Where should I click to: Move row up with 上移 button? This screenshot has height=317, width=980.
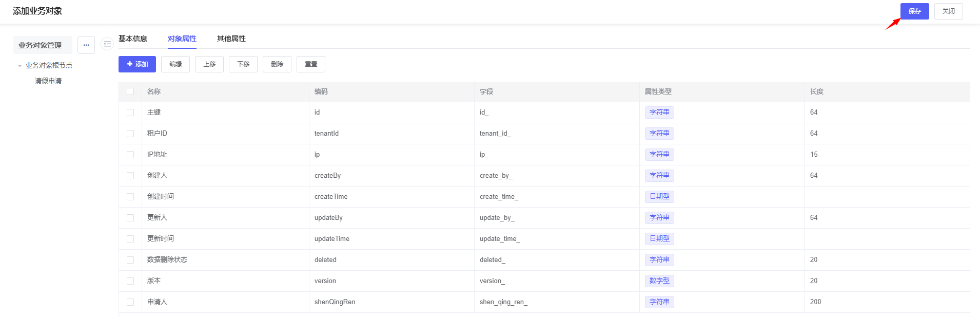coord(209,64)
